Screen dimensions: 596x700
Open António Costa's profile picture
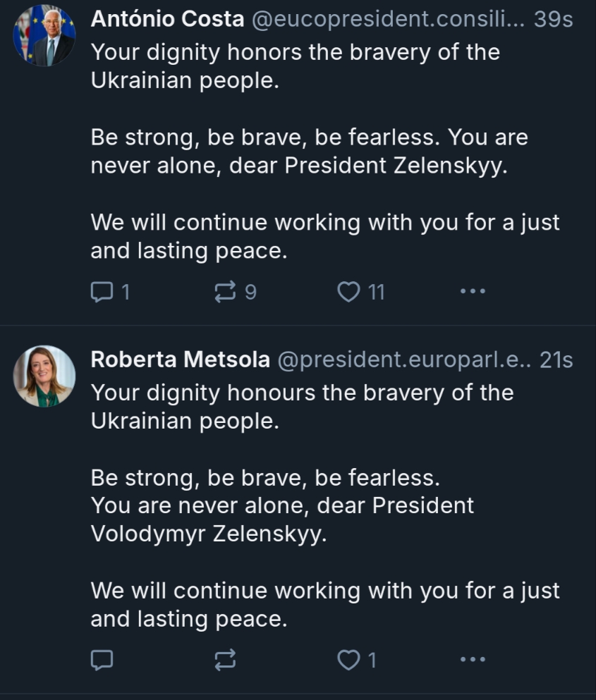coord(44,37)
